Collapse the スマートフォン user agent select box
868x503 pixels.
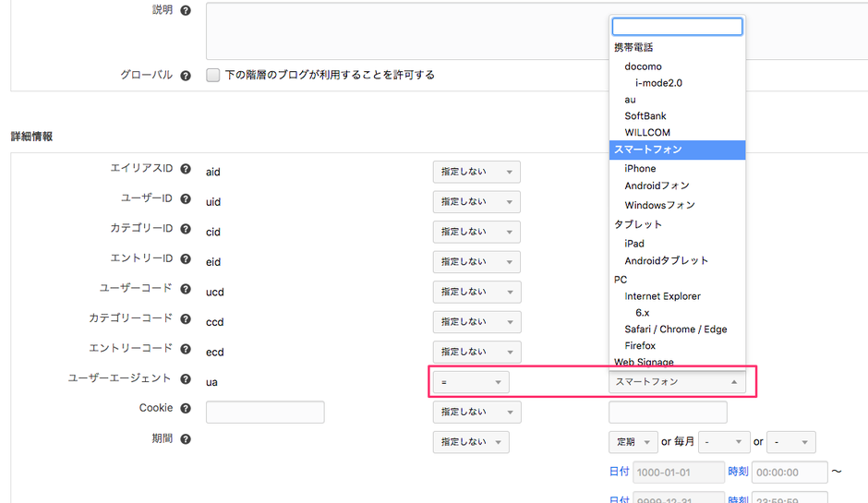click(677, 382)
